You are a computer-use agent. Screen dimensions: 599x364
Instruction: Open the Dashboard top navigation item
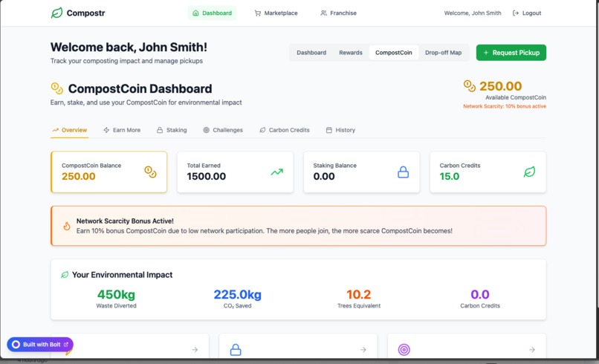pyautogui.click(x=212, y=13)
